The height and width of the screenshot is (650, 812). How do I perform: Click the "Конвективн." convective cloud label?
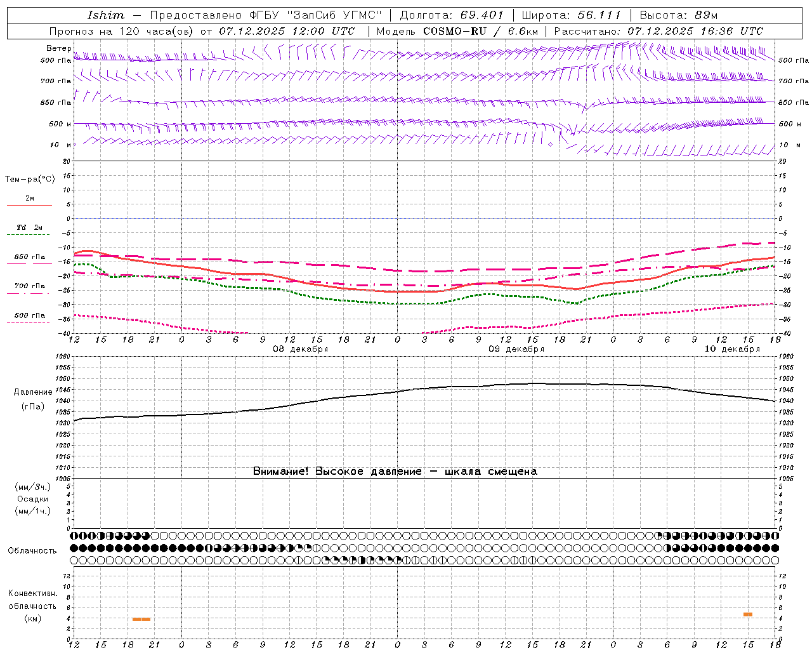pyautogui.click(x=33, y=594)
